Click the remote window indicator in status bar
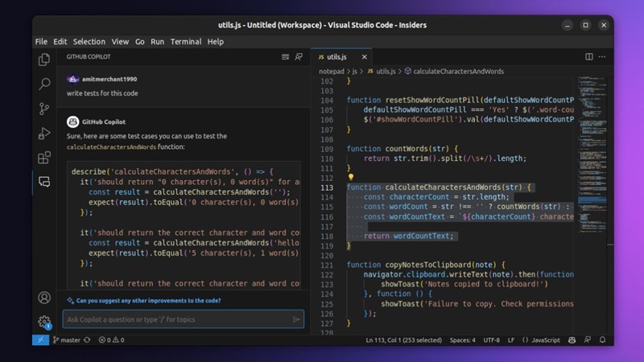644x362 pixels. [41, 339]
